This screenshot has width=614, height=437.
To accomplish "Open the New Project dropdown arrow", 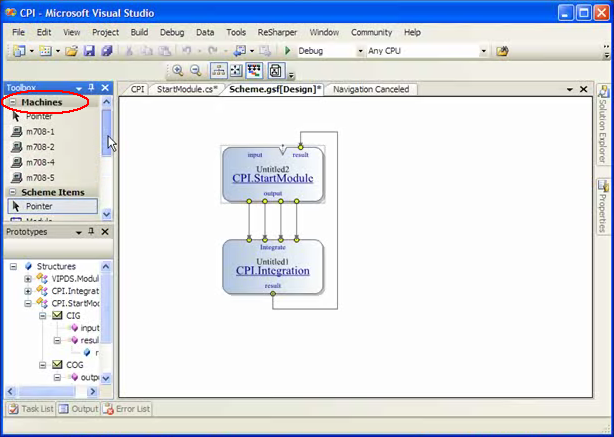I will (x=32, y=51).
